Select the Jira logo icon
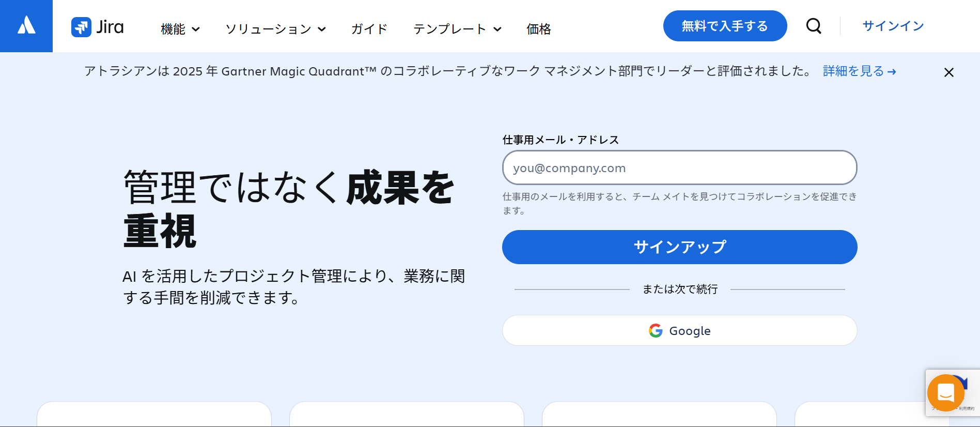980x427 pixels. [81, 27]
